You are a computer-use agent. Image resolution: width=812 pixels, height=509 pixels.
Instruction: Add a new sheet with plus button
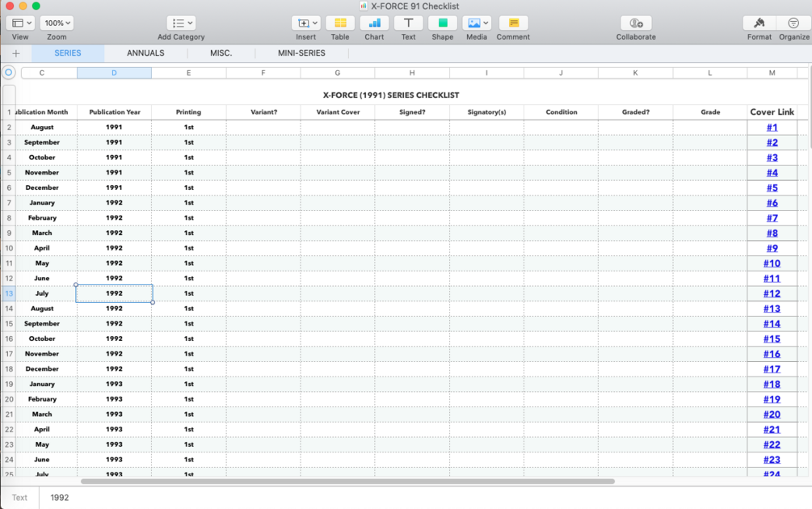[16, 53]
